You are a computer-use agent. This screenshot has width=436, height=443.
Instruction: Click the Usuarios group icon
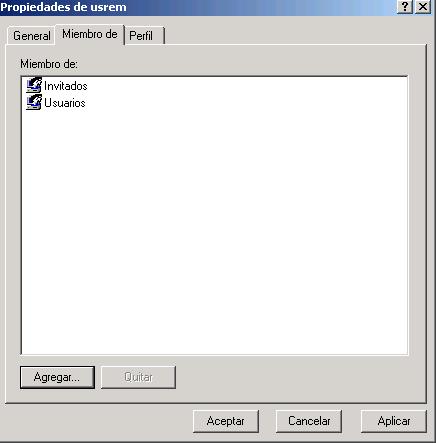[x=34, y=102]
